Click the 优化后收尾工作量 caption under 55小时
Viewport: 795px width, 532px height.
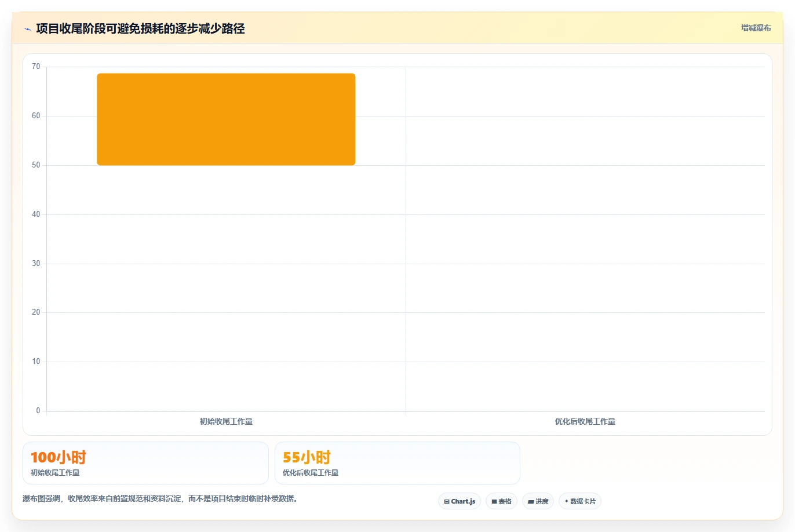click(x=311, y=473)
